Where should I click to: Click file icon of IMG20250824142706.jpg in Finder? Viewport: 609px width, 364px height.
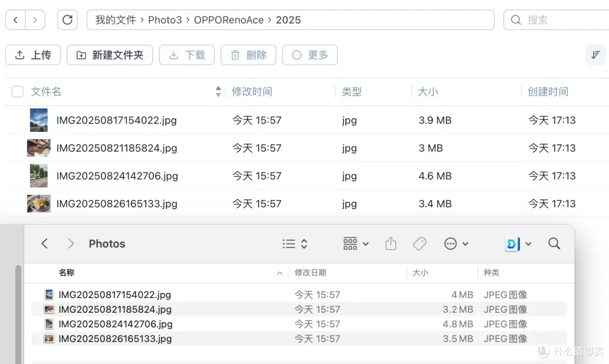[49, 323]
